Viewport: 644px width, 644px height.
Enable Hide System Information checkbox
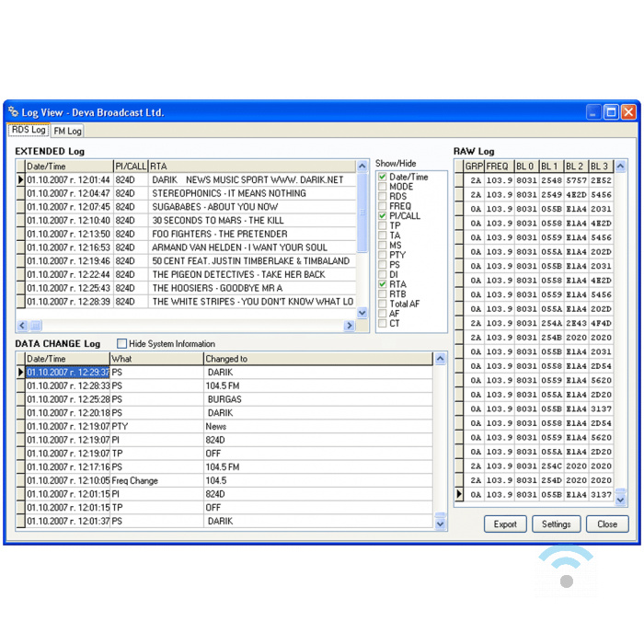(x=122, y=344)
